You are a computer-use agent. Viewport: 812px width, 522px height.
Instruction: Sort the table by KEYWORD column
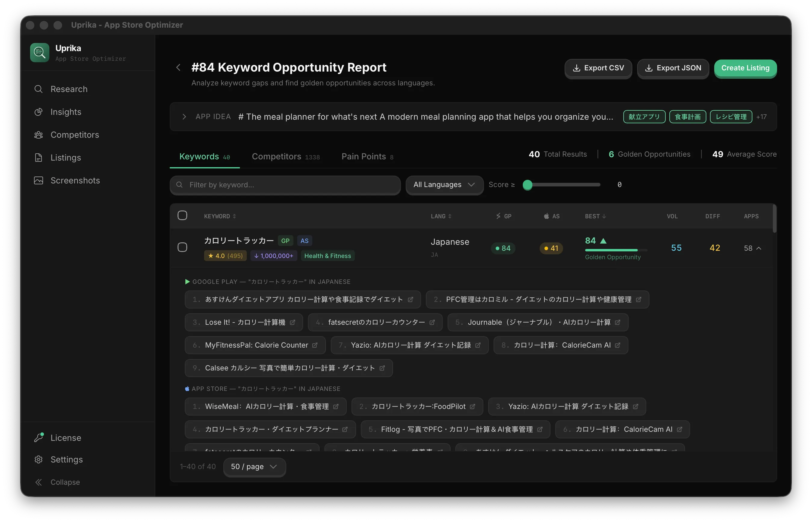pos(220,216)
